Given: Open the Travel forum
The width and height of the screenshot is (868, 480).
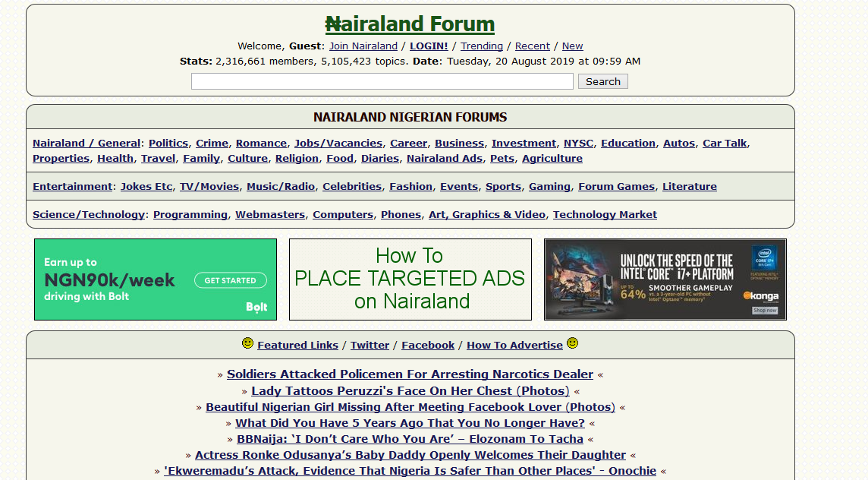Looking at the screenshot, I should (158, 159).
